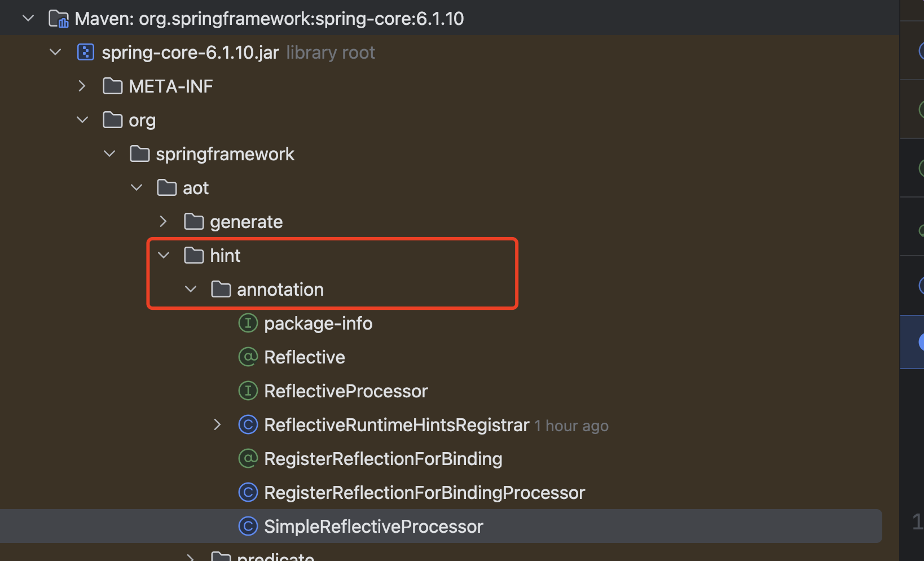924x561 pixels.
Task: Collapse the spring-core-6.1.10.jar node
Action: tap(55, 52)
